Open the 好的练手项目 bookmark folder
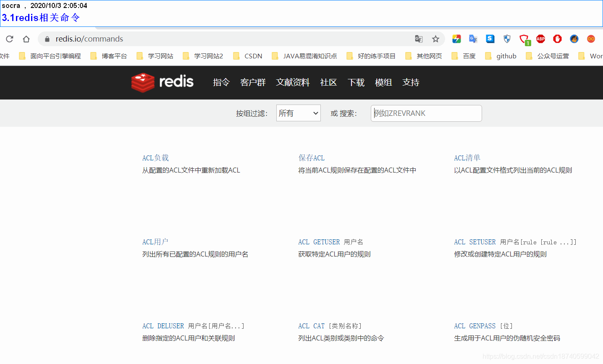The width and height of the screenshot is (603, 364). pos(371,56)
